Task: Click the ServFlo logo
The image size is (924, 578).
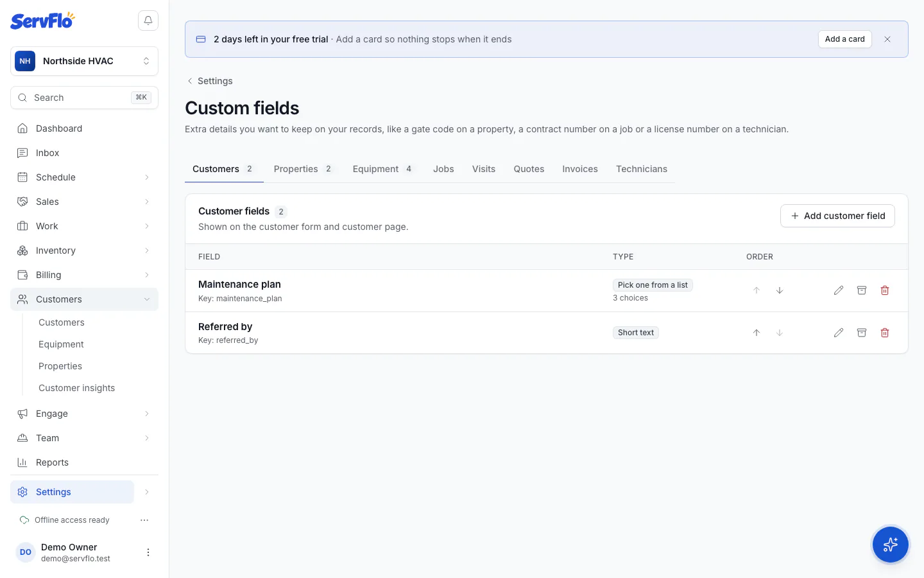Action: click(x=42, y=21)
